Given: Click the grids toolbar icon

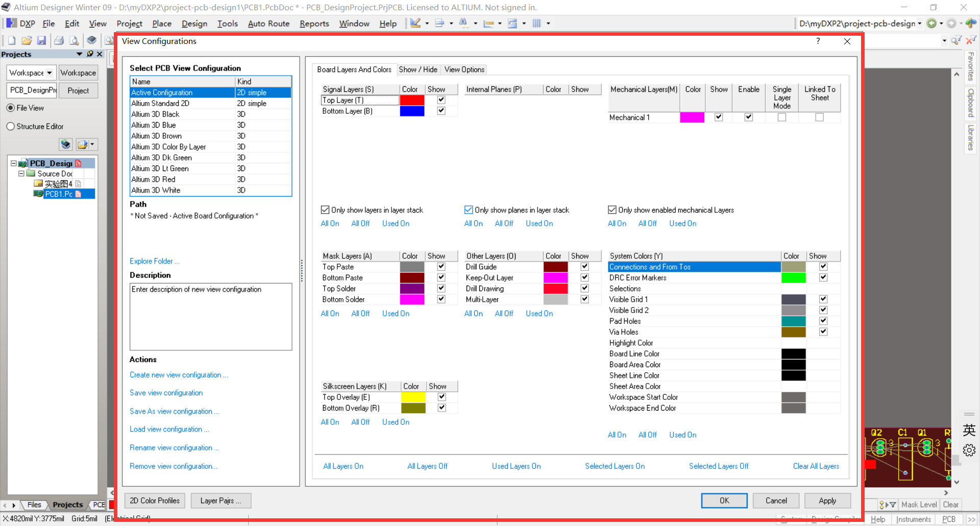Looking at the screenshot, I should pyautogui.click(x=536, y=23).
